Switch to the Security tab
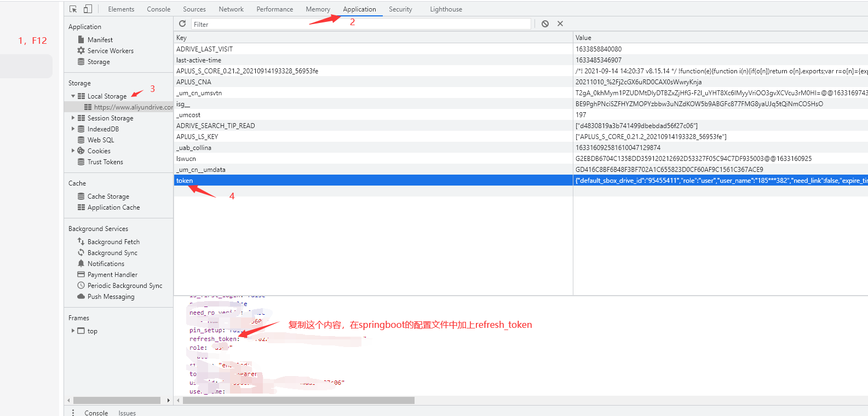This screenshot has width=868, height=416. pos(400,9)
